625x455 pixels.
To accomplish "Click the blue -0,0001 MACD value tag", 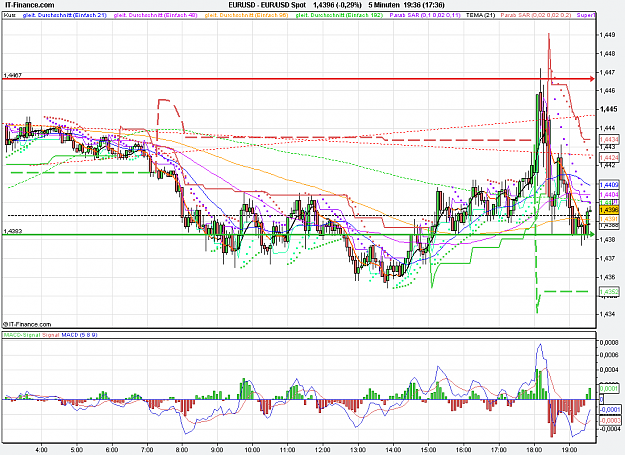I will 610,410.
